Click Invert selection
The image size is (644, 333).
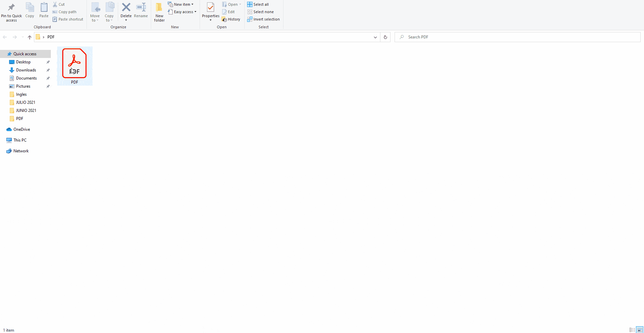[263, 19]
